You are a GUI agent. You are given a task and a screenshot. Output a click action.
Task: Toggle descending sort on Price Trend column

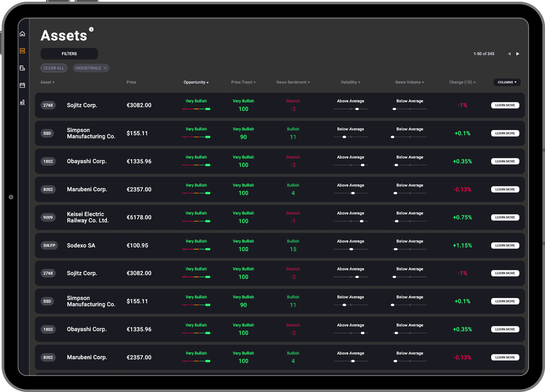click(243, 82)
